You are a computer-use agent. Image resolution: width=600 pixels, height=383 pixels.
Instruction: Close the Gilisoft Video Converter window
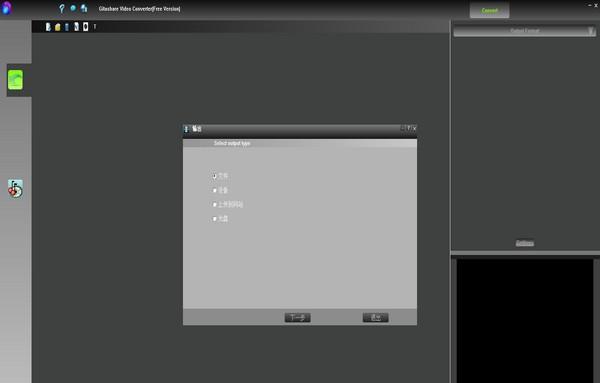(x=596, y=5)
